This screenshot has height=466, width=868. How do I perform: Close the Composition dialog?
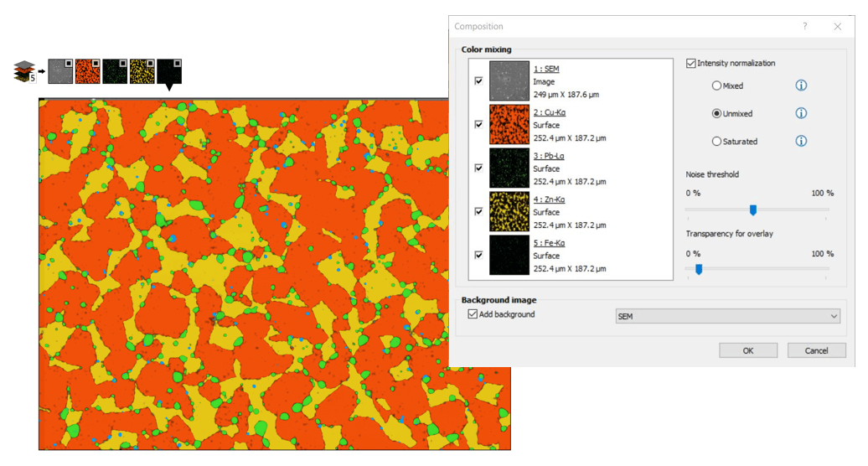click(838, 26)
